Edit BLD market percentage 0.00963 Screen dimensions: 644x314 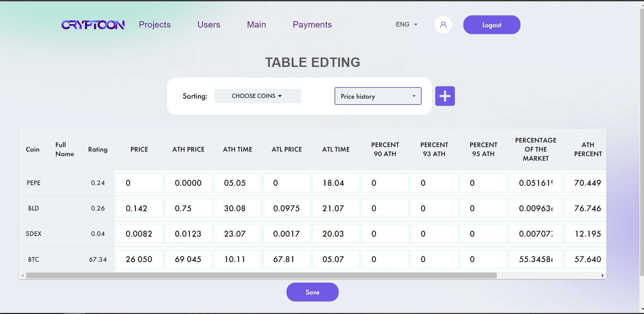click(536, 208)
